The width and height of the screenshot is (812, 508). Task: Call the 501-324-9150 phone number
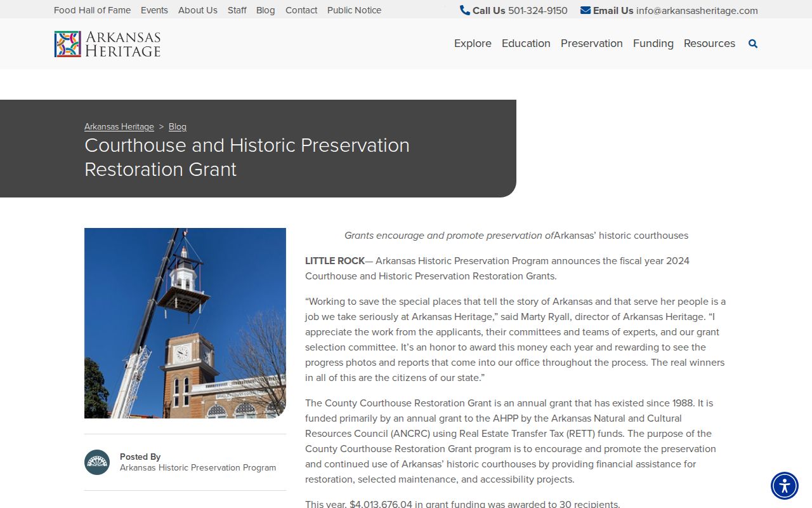(538, 11)
